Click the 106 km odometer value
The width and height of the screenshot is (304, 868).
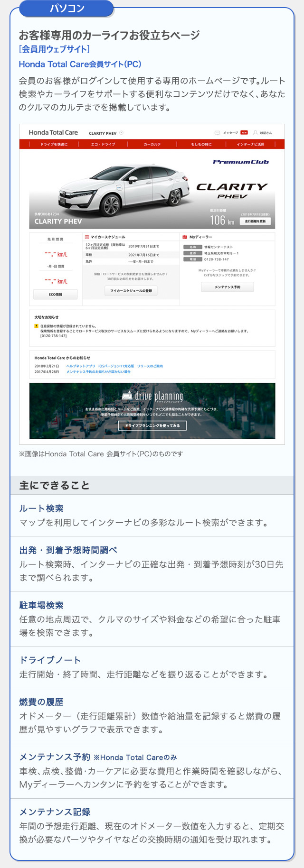click(222, 220)
